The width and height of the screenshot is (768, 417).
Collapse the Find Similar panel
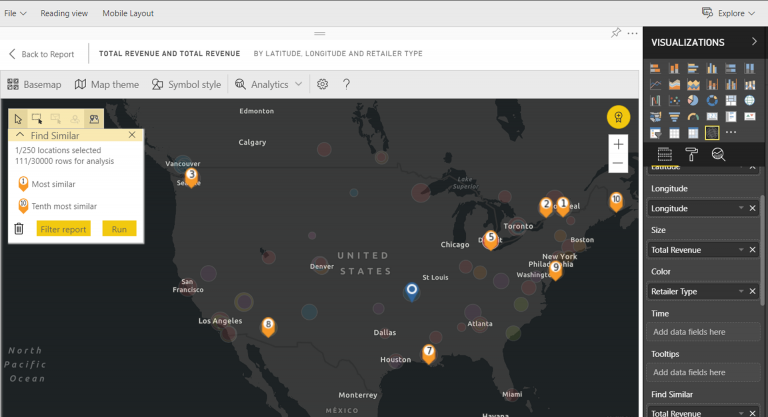click(x=20, y=135)
